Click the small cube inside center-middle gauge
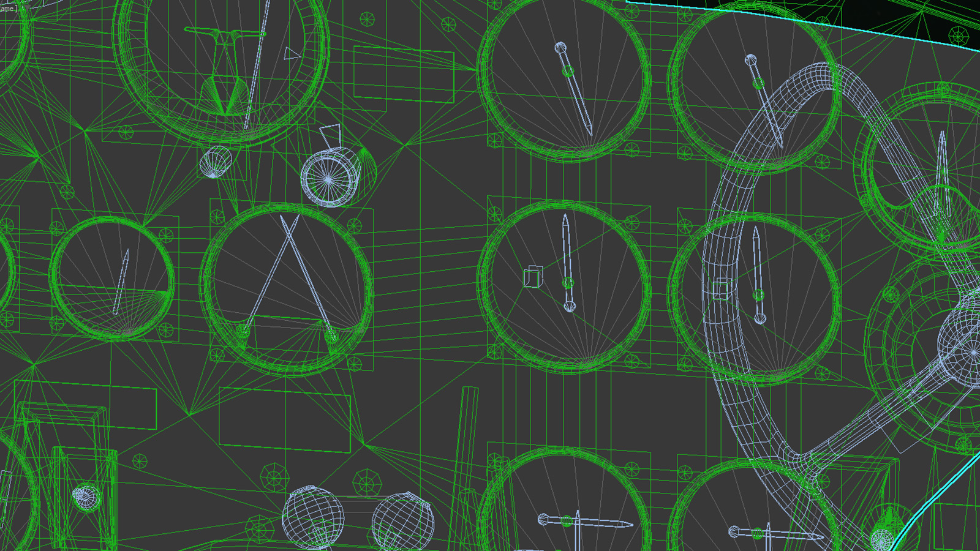 click(533, 277)
